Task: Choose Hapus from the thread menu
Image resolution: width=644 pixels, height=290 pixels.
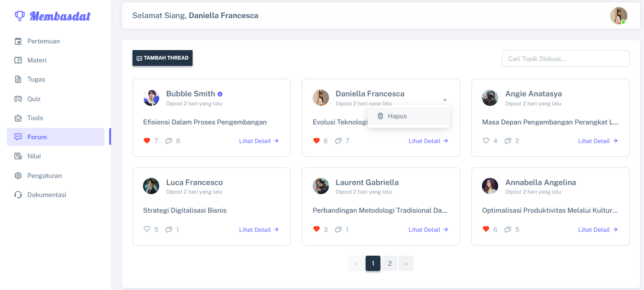Action: pyautogui.click(x=409, y=116)
